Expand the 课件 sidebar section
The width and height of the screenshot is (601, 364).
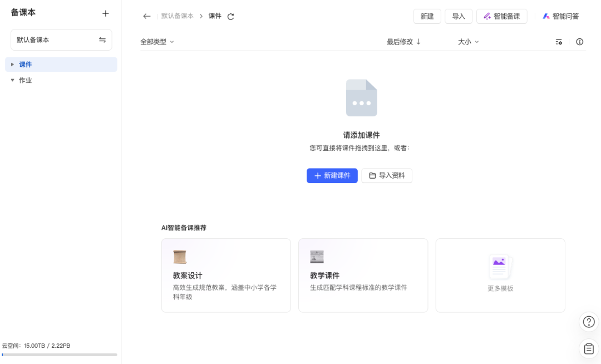click(13, 64)
